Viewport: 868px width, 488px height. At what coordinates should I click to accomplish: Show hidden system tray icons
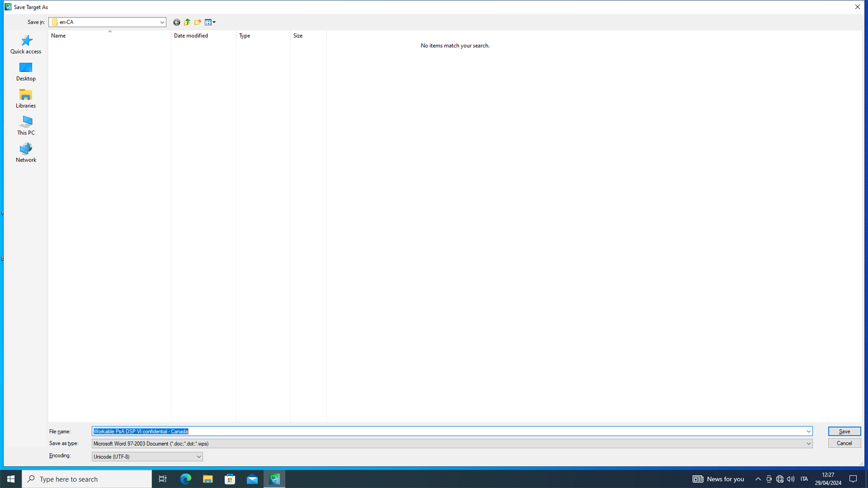(758, 479)
